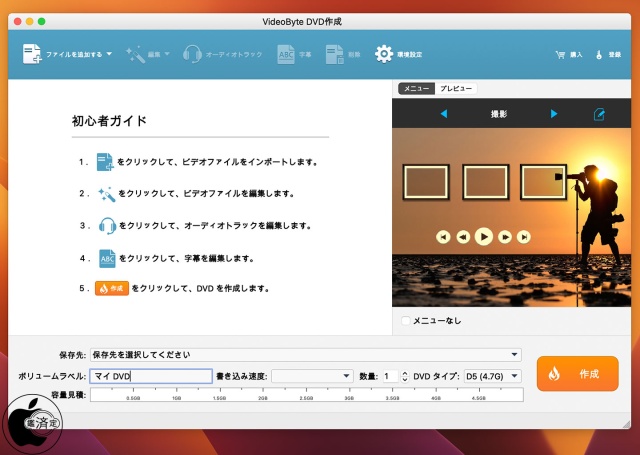Click rewind button in menu preview
This screenshot has height=455, width=640.
coord(463,237)
